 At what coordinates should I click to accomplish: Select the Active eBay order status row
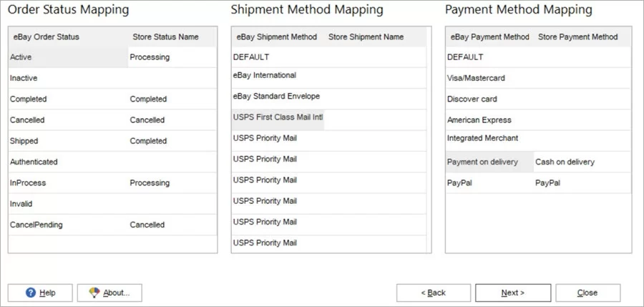(x=68, y=57)
